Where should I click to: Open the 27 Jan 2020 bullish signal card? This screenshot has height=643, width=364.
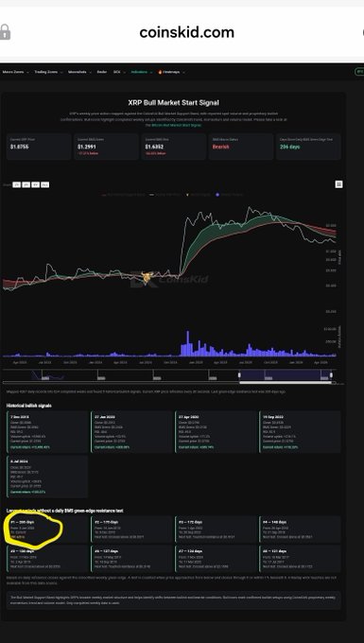tap(131, 432)
